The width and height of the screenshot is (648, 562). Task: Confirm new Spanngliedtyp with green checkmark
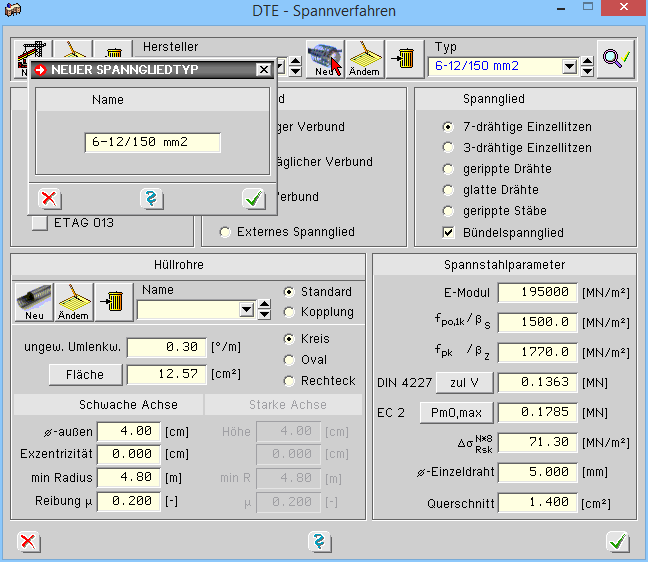tap(254, 198)
